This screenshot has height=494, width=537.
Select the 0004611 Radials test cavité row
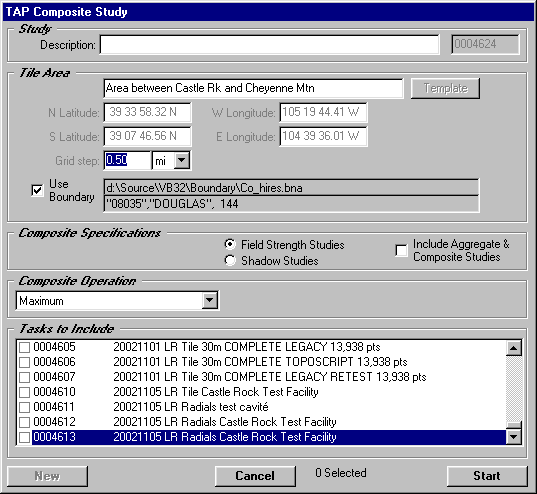[x=261, y=407]
